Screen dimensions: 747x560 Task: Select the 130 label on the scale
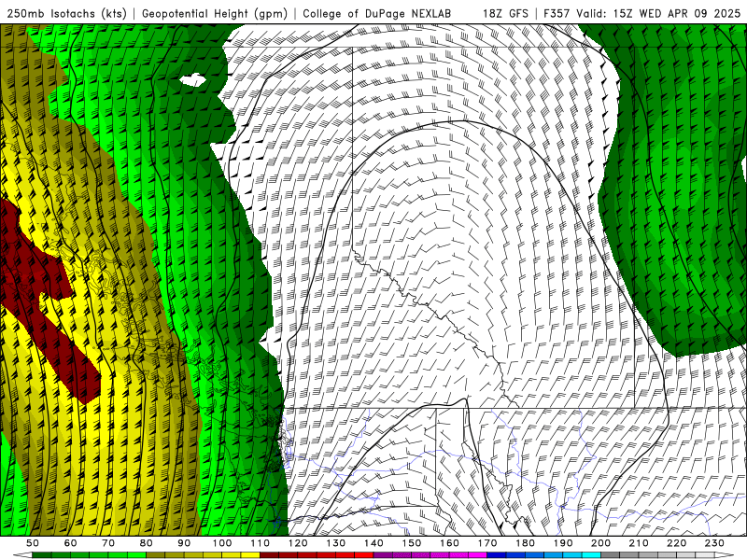tap(336, 543)
